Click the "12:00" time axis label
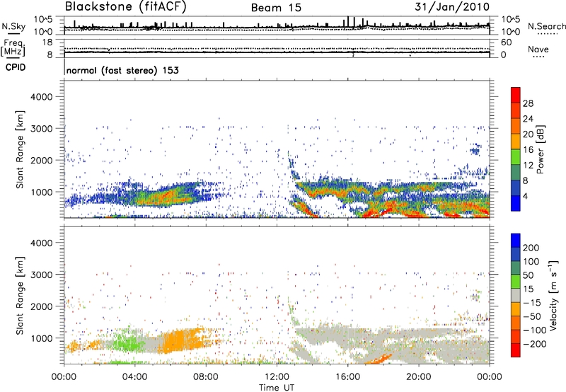The image size is (566, 392). click(x=277, y=377)
